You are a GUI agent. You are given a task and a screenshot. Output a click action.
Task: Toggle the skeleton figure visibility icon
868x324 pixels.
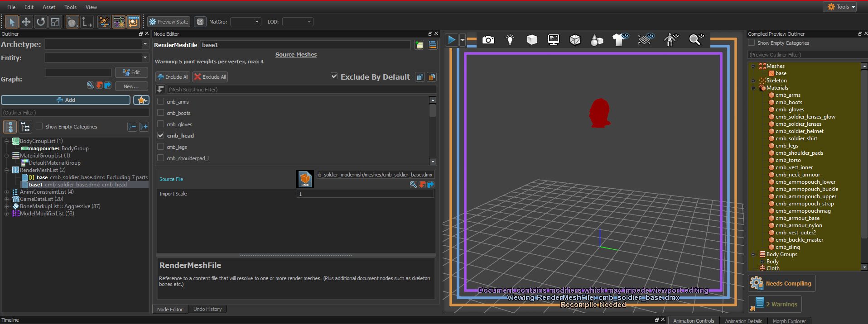tap(671, 40)
